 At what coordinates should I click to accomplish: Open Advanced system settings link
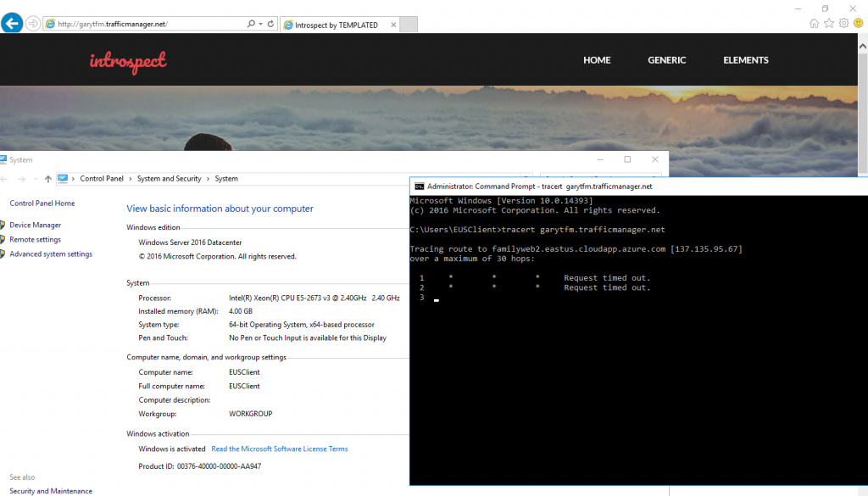pos(51,254)
